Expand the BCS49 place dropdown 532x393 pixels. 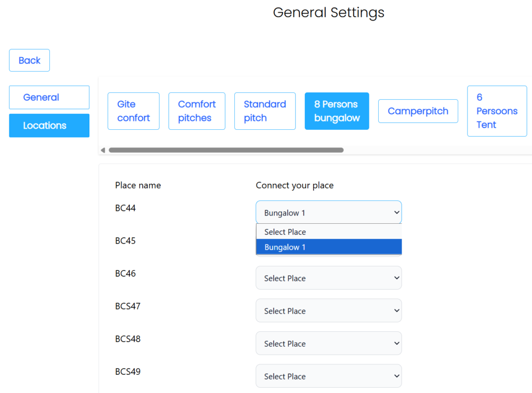tap(328, 376)
